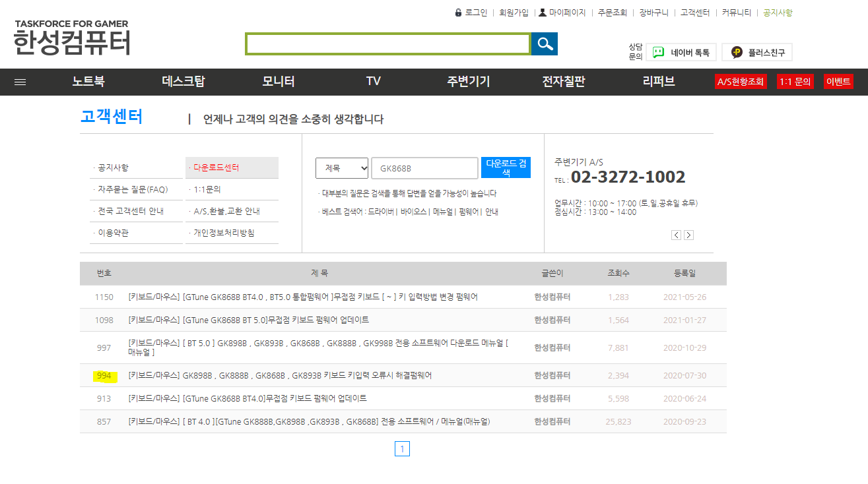The height and width of the screenshot is (484, 868).
Task: Click the A/S현황조회 red button
Action: click(x=741, y=82)
